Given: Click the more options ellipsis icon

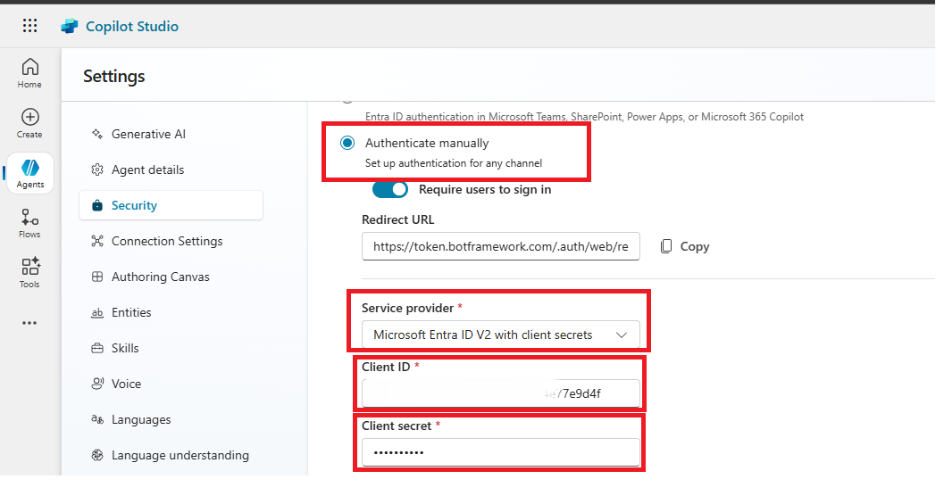Looking at the screenshot, I should [30, 323].
